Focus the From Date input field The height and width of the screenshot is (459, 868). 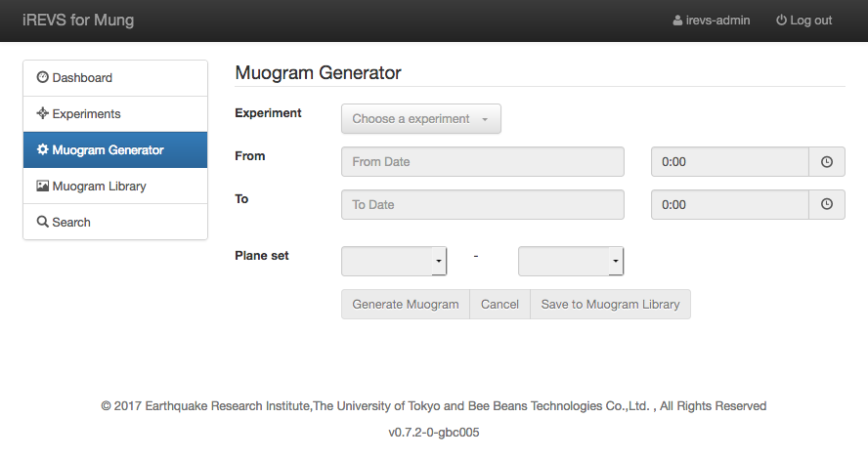tap(482, 162)
